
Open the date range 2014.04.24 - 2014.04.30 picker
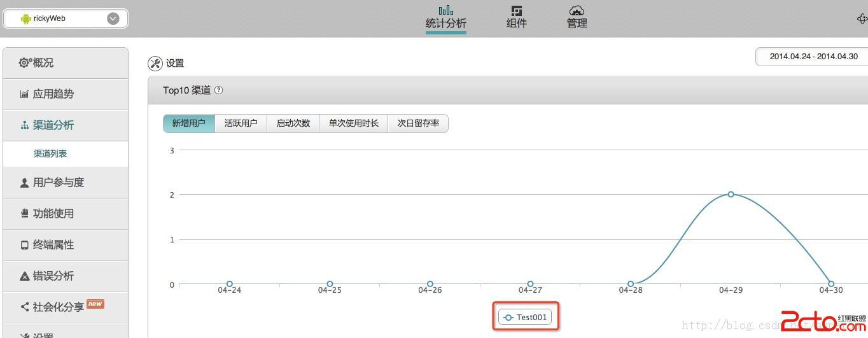pyautogui.click(x=813, y=56)
